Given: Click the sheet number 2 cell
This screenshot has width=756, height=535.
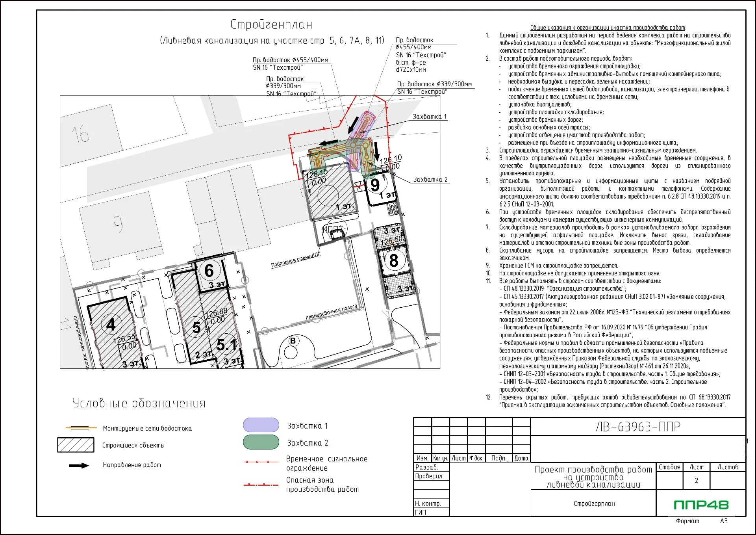Looking at the screenshot, I should [x=696, y=481].
